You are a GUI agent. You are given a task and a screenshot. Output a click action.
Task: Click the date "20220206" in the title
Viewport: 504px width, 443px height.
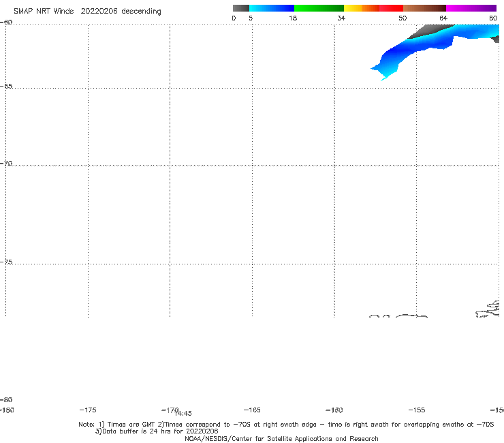[x=99, y=12]
